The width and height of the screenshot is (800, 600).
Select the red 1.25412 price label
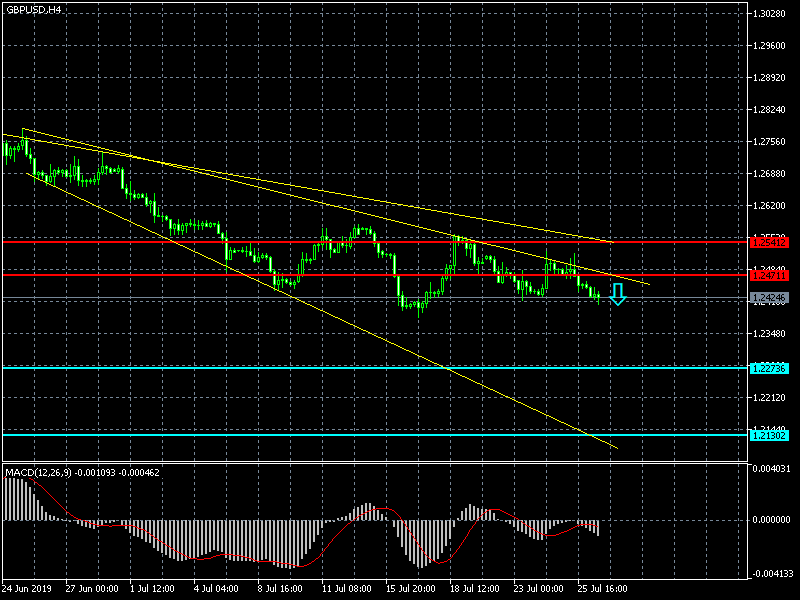[769, 242]
